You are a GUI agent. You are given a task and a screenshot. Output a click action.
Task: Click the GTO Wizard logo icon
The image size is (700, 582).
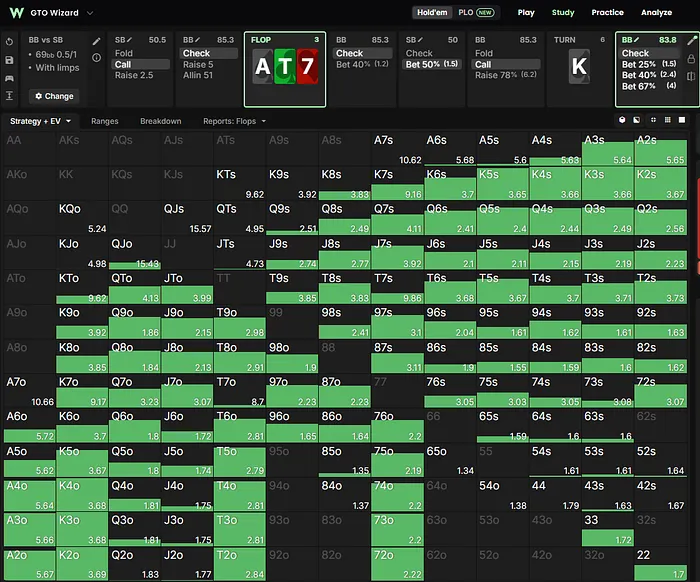17,12
